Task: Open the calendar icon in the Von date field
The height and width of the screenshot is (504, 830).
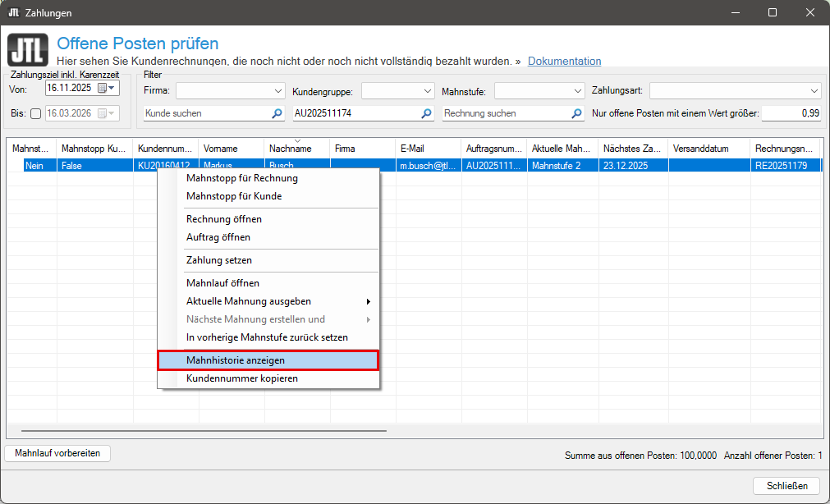Action: coord(103,88)
